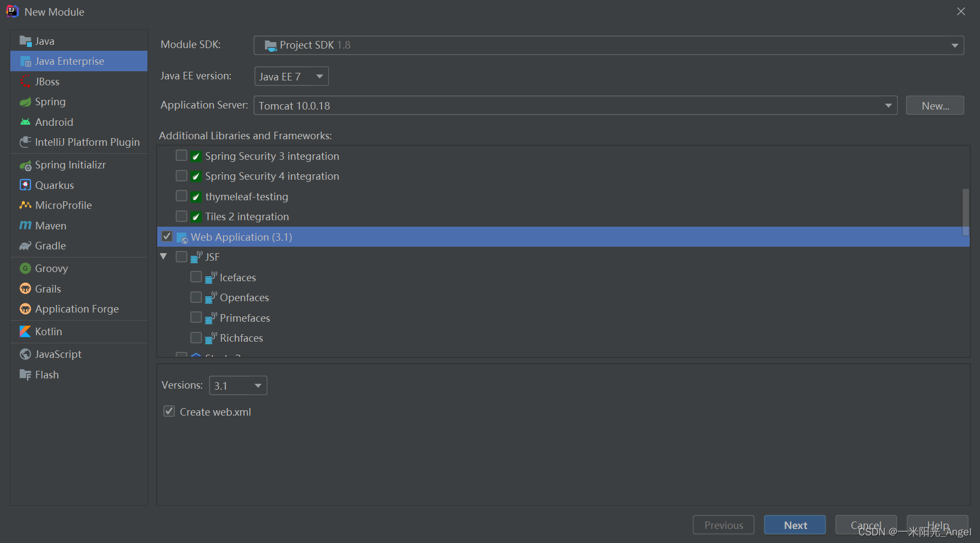Open the Versions 3.1 dropdown

[238, 385]
